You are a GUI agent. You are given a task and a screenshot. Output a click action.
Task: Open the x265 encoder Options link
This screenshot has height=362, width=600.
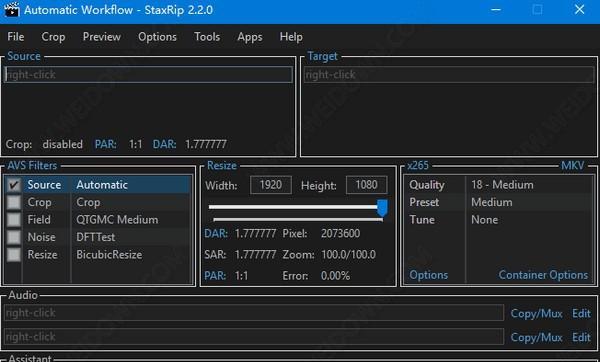429,275
